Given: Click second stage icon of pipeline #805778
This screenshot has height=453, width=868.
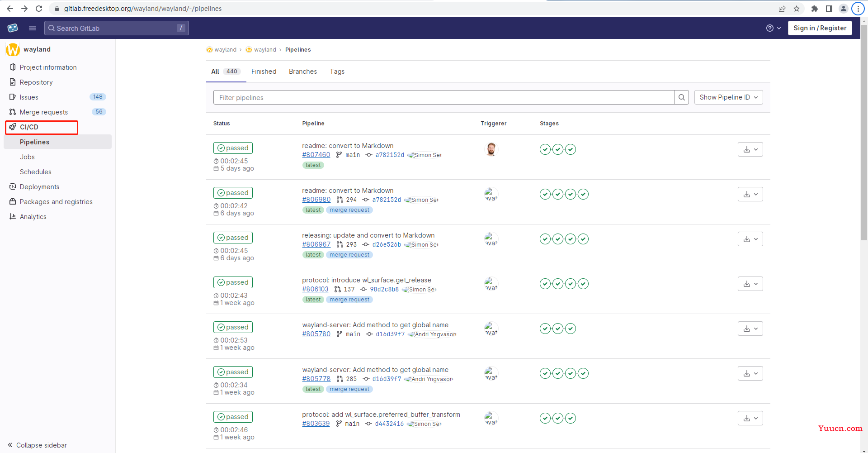Looking at the screenshot, I should (x=558, y=373).
